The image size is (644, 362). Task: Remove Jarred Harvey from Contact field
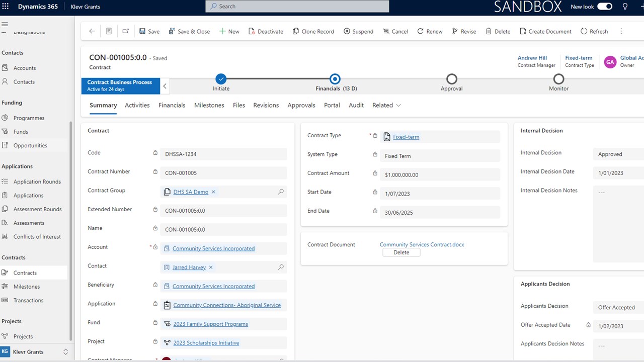(211, 267)
